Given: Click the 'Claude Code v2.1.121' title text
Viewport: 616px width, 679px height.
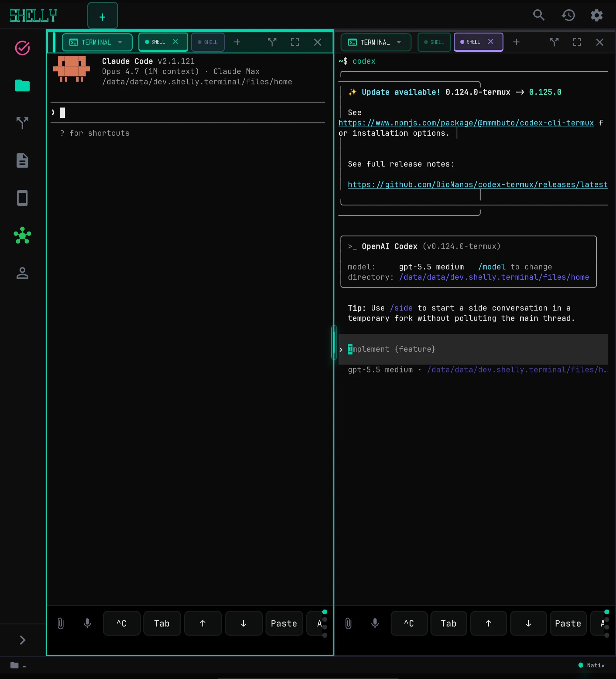Looking at the screenshot, I should click(x=148, y=61).
